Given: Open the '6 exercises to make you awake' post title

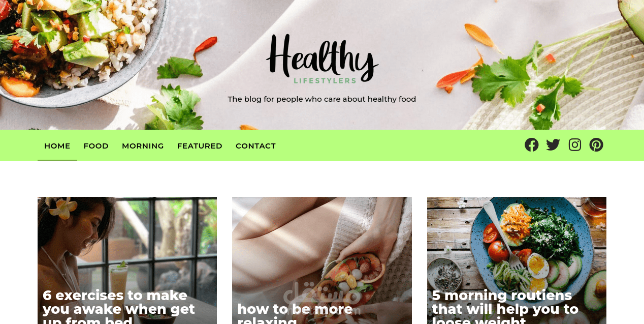Looking at the screenshot, I should pos(119,307).
